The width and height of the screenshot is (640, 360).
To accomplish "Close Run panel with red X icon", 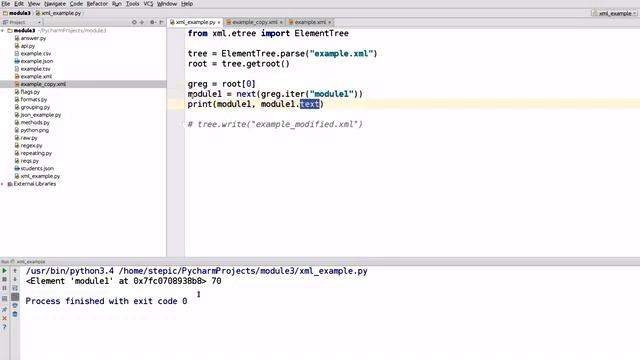I will 4,318.
